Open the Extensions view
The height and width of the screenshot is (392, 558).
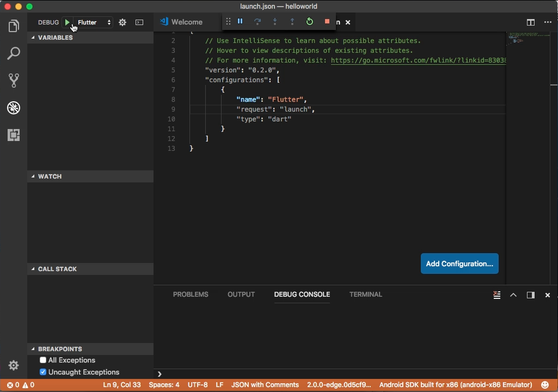pyautogui.click(x=14, y=135)
